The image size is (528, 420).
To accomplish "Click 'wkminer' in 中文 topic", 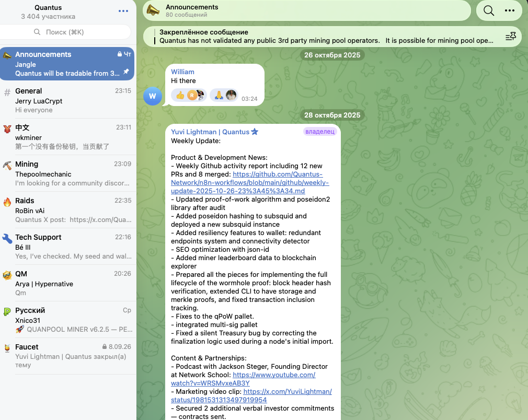I will pos(28,137).
